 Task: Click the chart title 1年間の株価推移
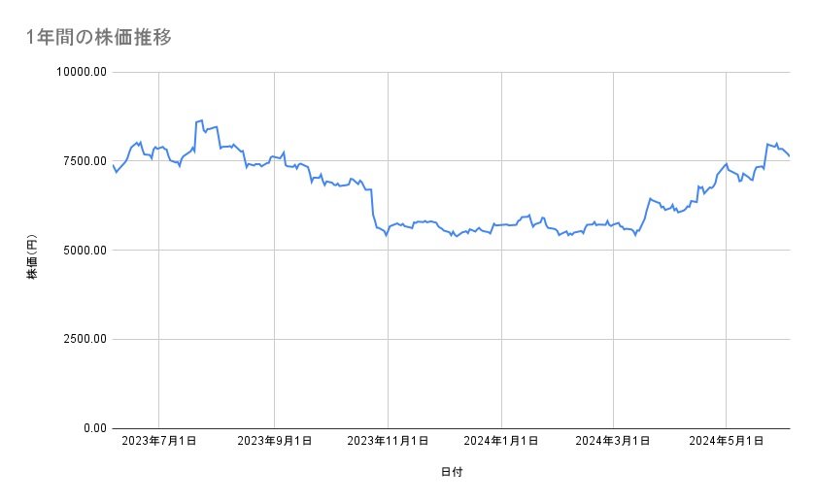pyautogui.click(x=99, y=38)
